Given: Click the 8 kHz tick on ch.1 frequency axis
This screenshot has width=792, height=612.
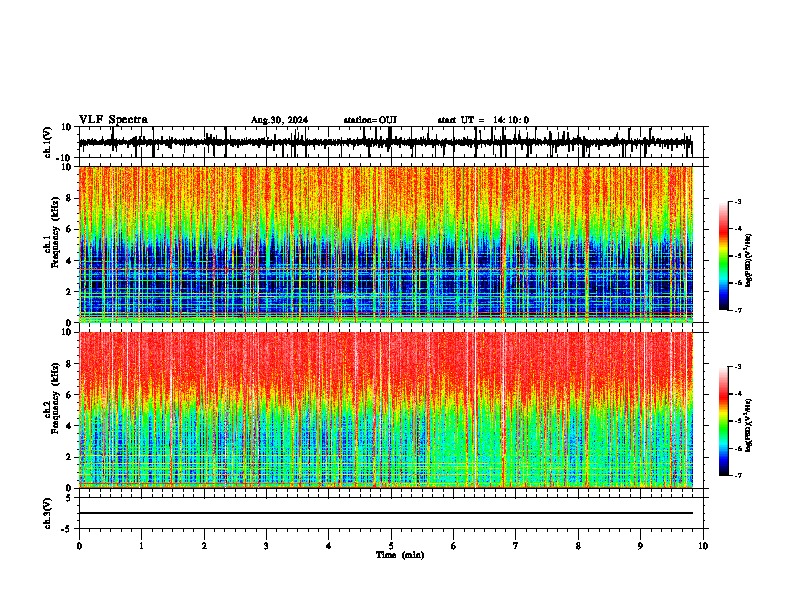Looking at the screenshot, I should (69, 198).
